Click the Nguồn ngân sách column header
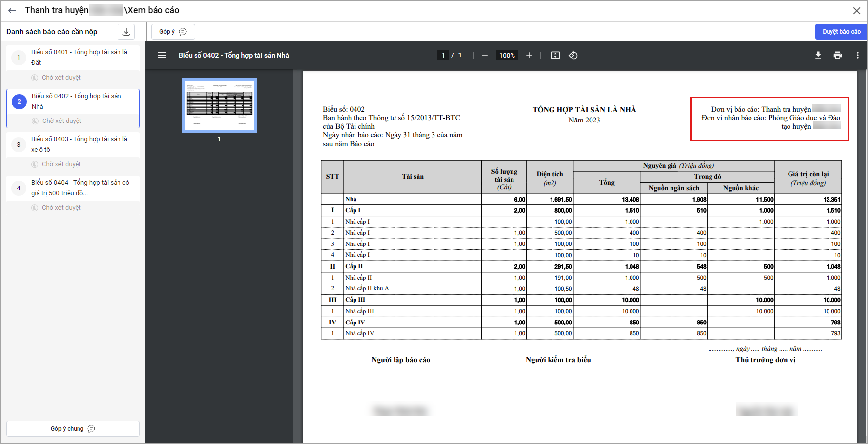Viewport: 868px width, 444px height. coord(674,188)
